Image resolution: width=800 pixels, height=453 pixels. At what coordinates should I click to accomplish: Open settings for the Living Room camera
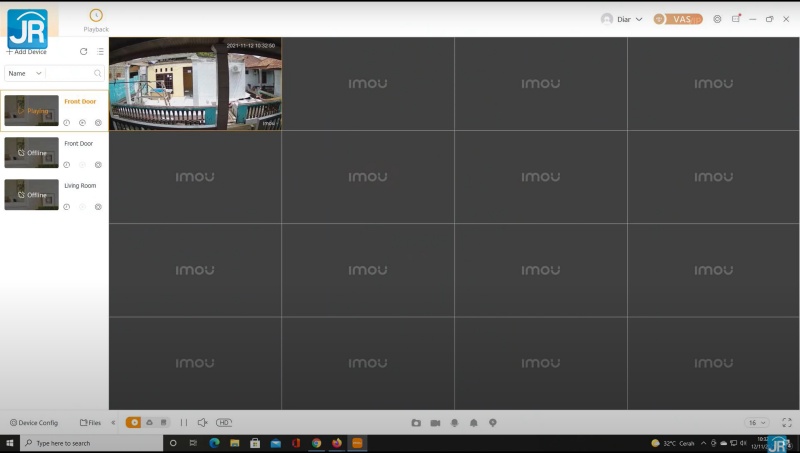(98, 207)
